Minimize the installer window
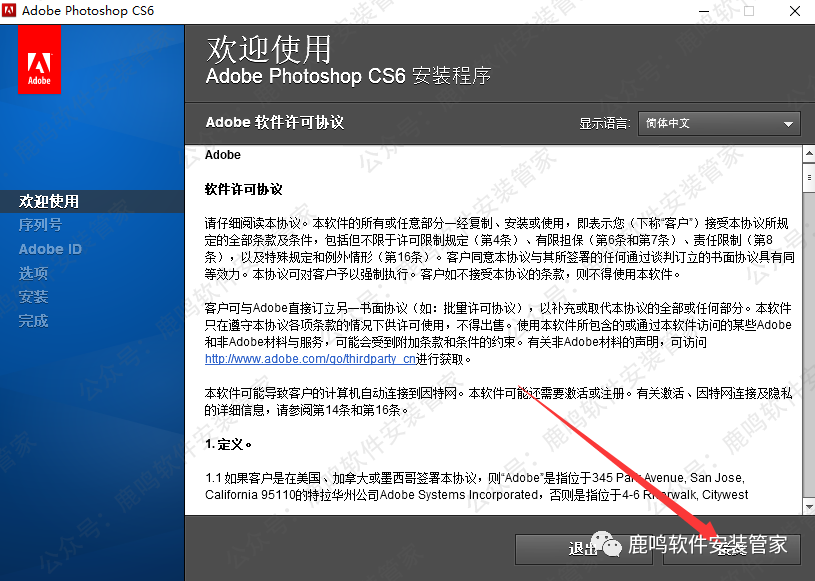 (x=703, y=11)
